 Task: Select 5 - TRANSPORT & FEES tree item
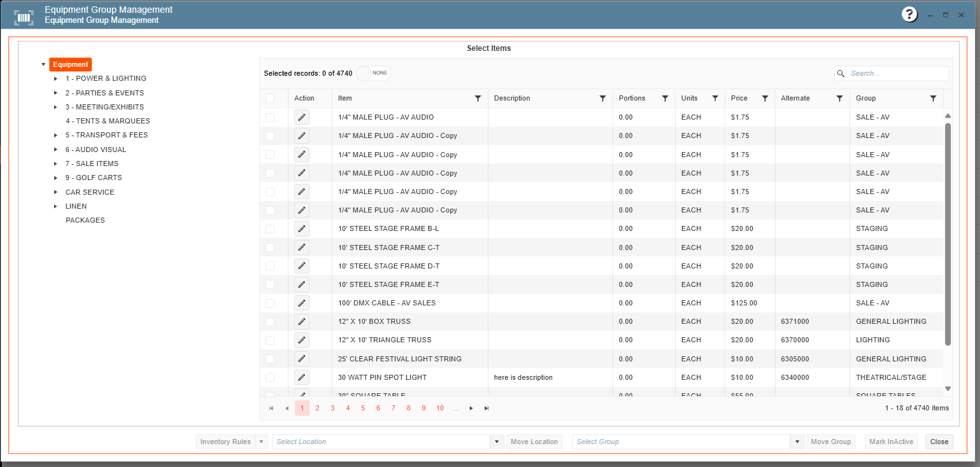point(106,135)
